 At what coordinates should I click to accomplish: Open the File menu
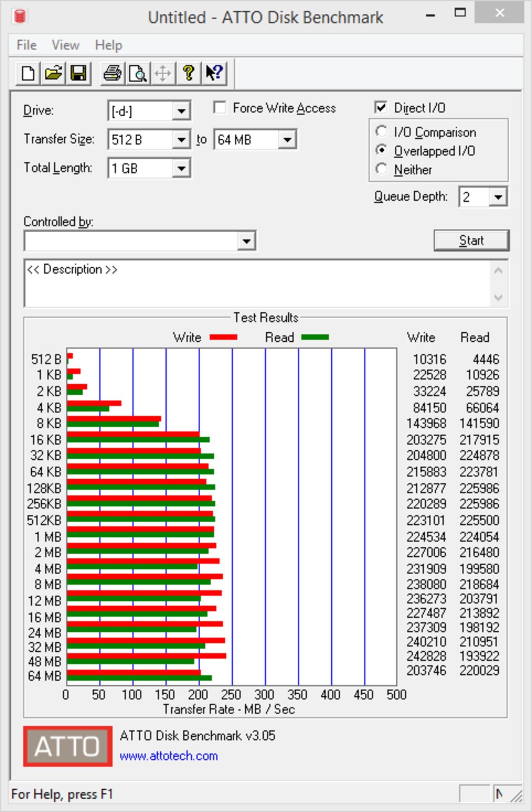(27, 45)
